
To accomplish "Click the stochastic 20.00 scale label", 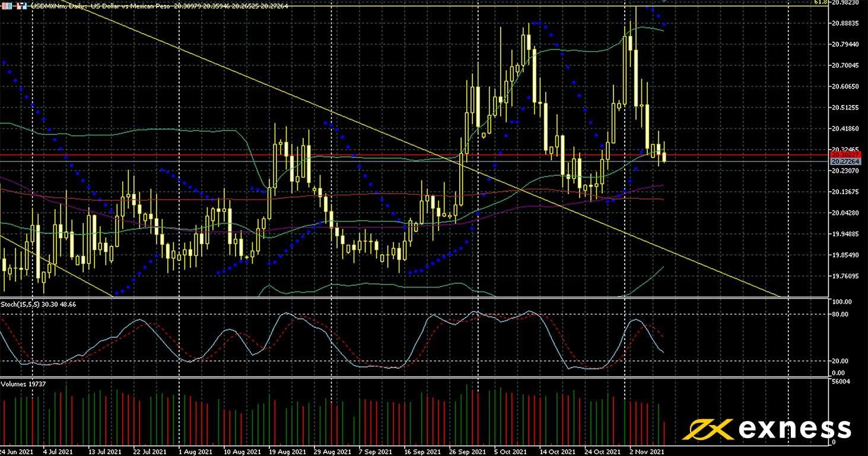I will click(x=841, y=361).
